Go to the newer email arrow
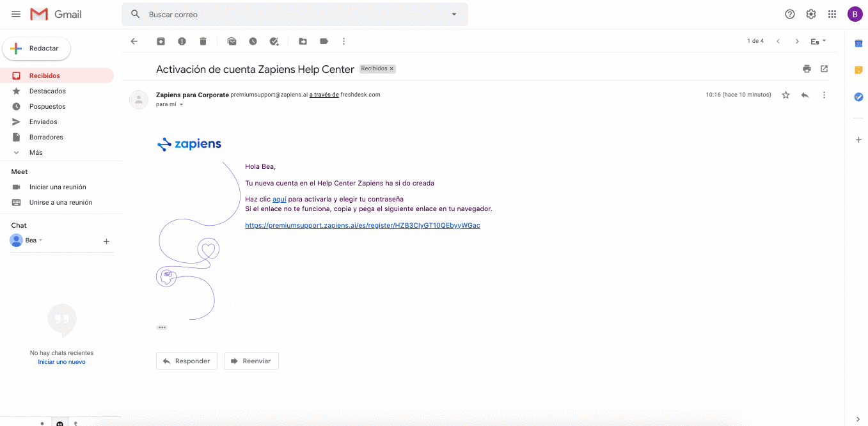This screenshot has height=426, width=868. (x=778, y=41)
